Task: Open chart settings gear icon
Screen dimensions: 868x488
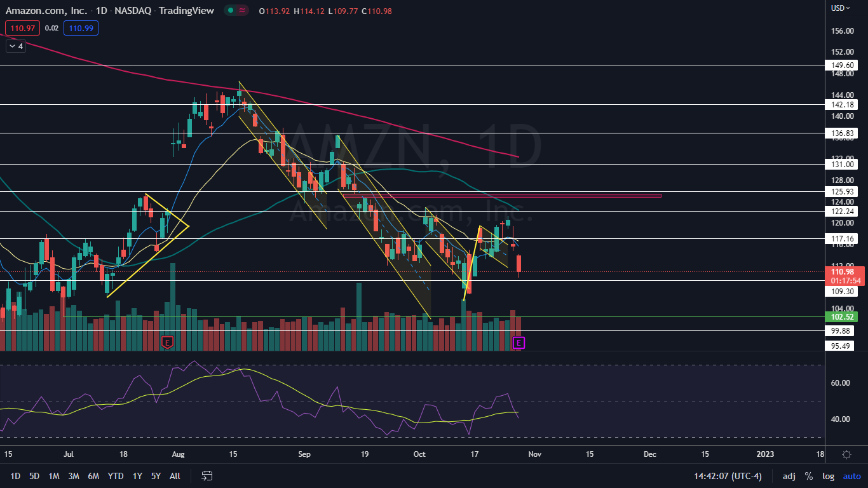Action: point(846,454)
